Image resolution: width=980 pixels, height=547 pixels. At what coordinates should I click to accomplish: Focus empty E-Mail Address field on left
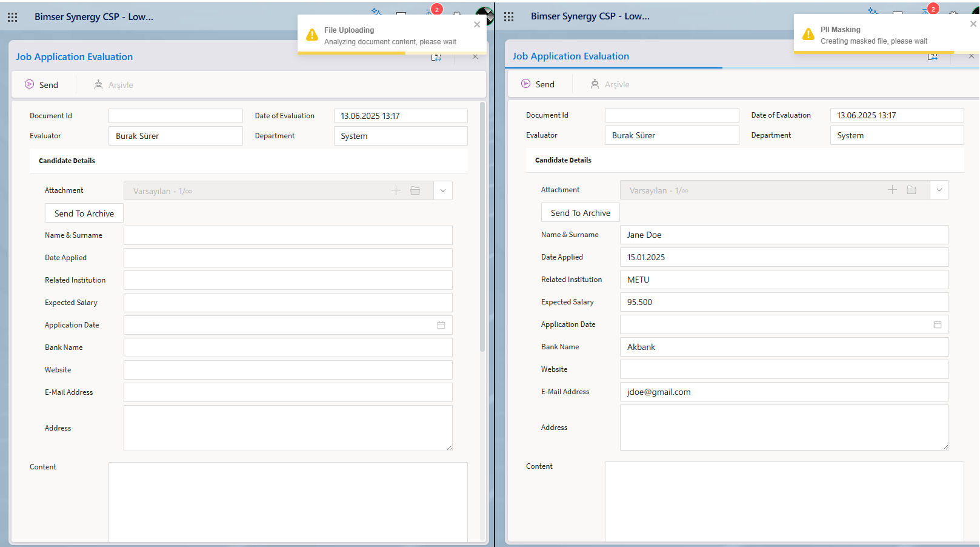point(288,392)
